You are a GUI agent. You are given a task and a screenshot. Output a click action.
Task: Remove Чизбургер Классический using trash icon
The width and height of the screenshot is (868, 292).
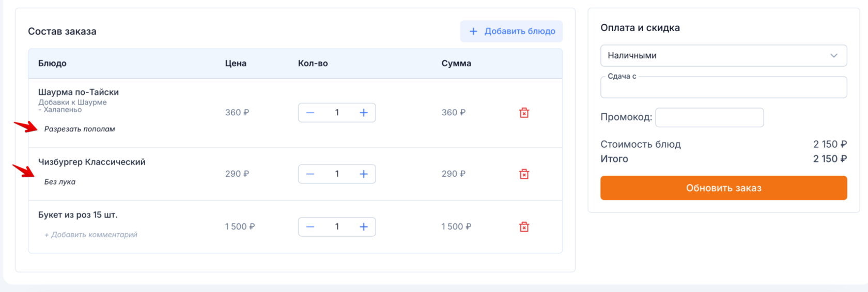tap(524, 174)
